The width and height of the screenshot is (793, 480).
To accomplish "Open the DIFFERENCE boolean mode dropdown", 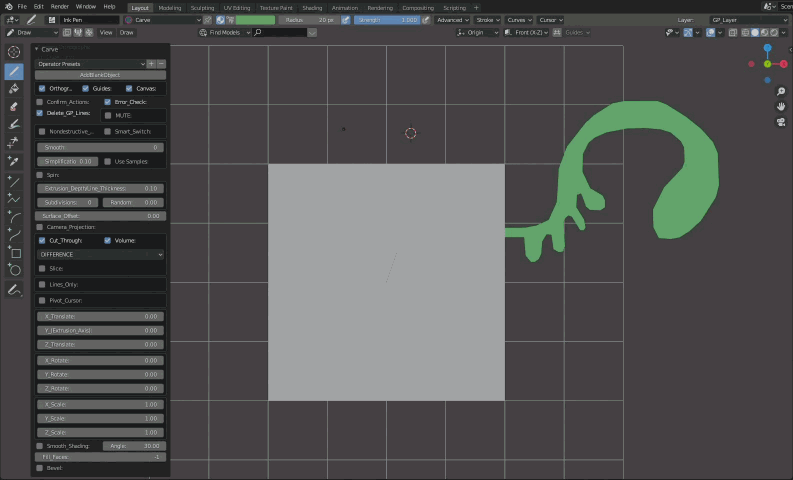I will [100, 254].
